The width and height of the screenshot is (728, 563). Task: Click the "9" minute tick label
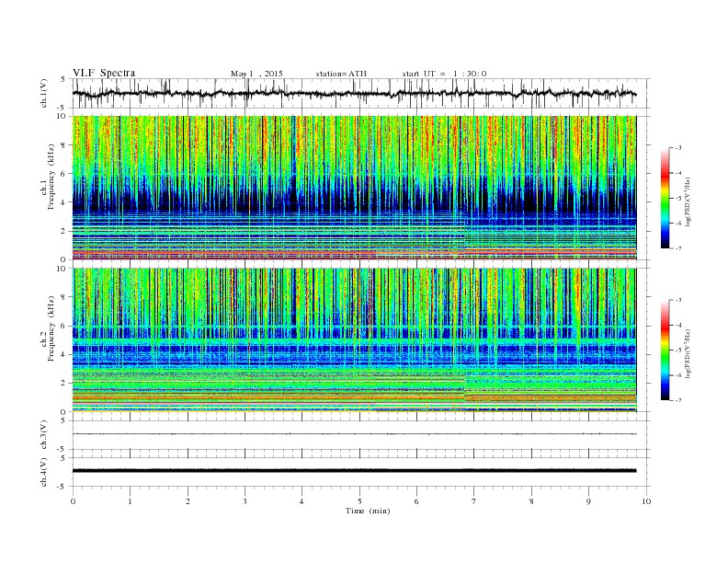tap(588, 501)
